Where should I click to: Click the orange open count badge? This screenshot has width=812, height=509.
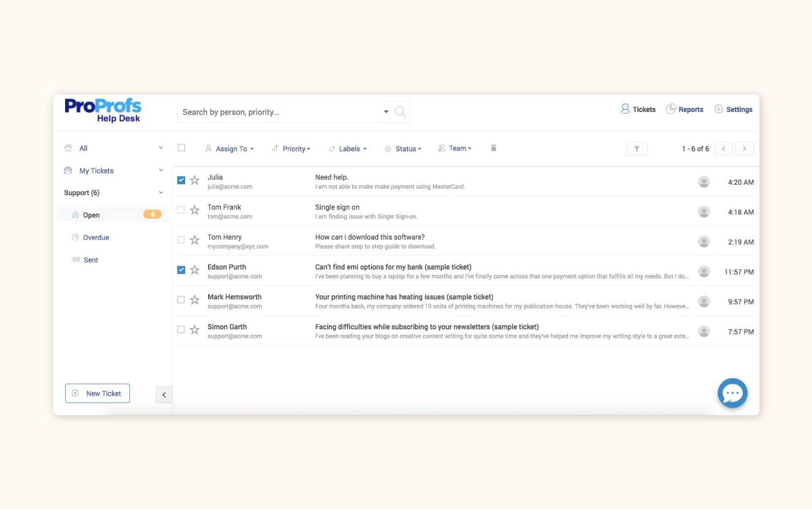point(153,214)
